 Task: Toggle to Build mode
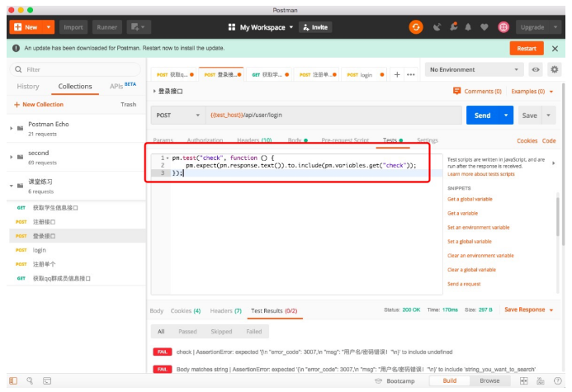pyautogui.click(x=449, y=380)
